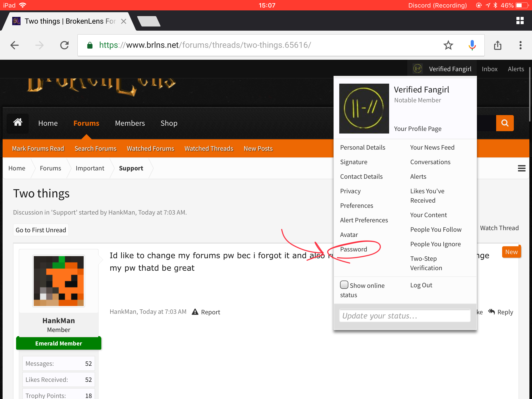
Task: Go to the Home nav tab
Action: (48, 123)
